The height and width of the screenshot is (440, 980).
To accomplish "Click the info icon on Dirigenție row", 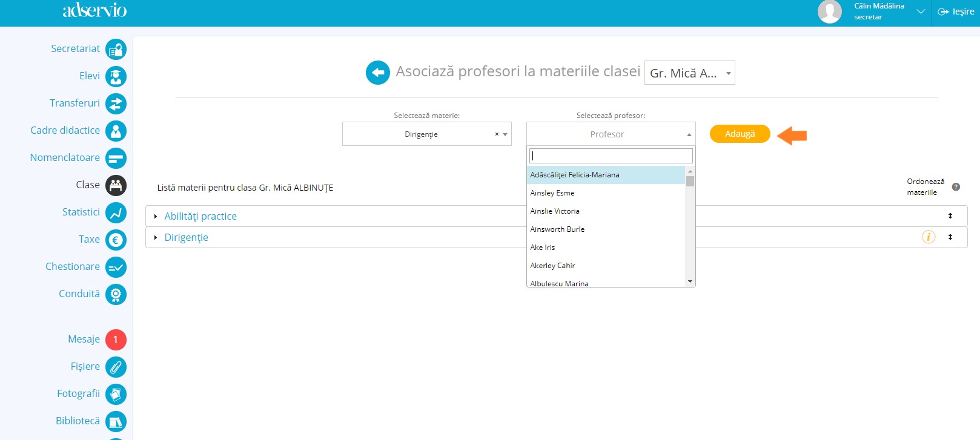I will (929, 237).
